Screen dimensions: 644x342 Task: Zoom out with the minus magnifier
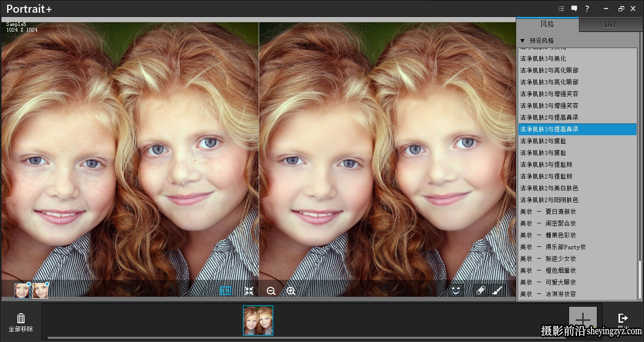click(x=271, y=291)
